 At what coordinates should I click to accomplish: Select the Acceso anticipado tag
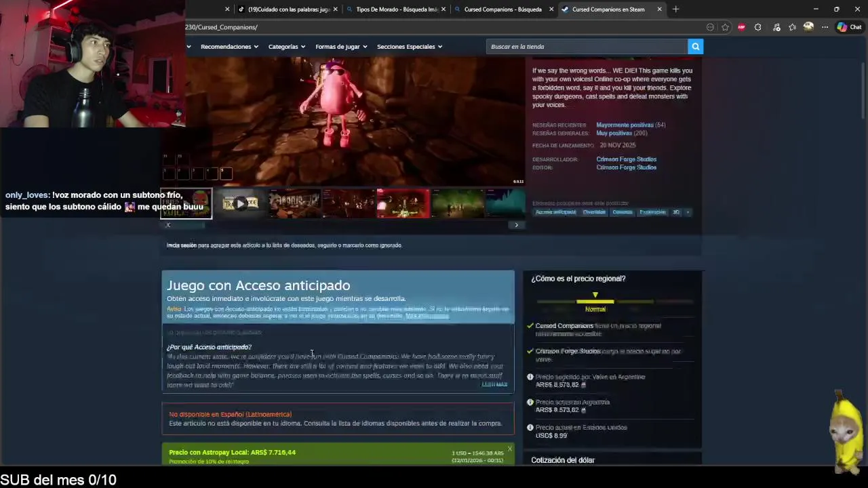coord(555,212)
